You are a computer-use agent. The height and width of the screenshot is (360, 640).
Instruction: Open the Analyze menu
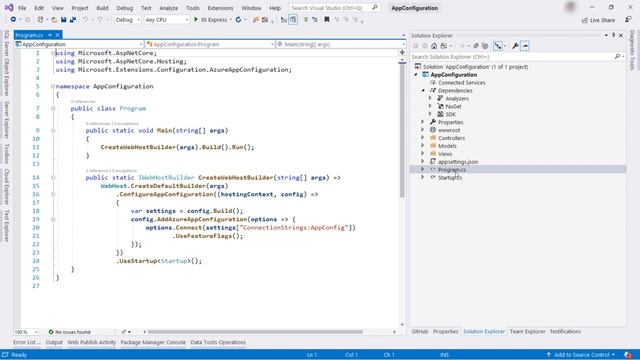click(x=168, y=8)
